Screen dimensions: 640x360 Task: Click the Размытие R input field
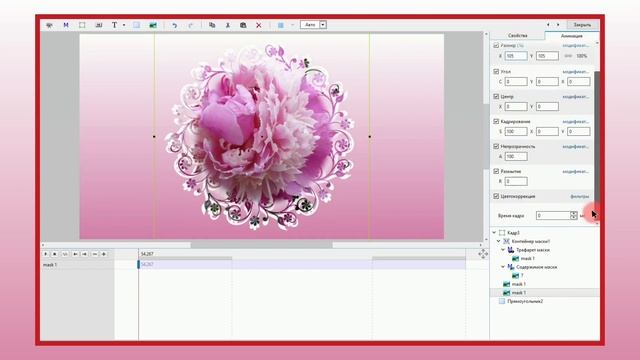click(x=516, y=181)
